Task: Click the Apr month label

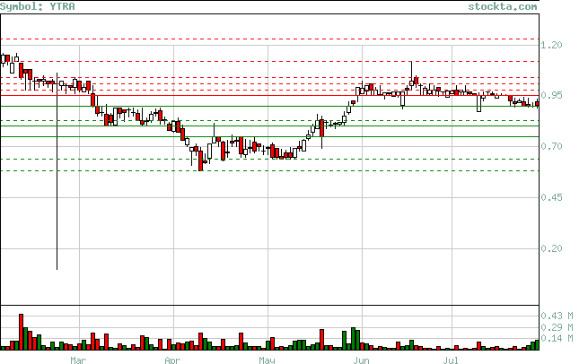Action: 172,360
